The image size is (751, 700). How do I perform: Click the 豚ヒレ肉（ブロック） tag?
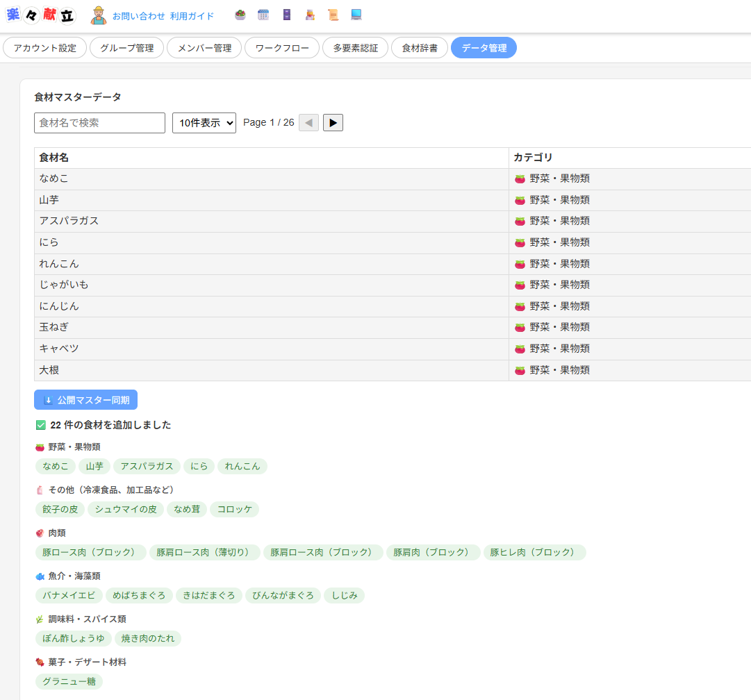click(534, 553)
